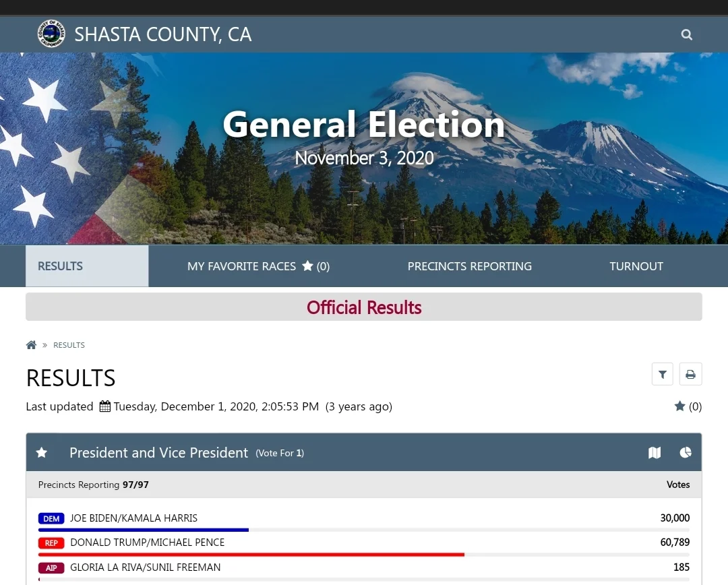Click the Official Results banner
This screenshot has height=585, width=728.
tap(364, 307)
